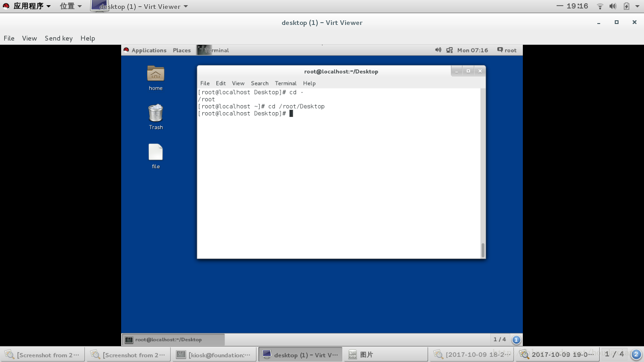Open the guest clock showing Mon 07:16
The image size is (644, 362).
click(472, 50)
